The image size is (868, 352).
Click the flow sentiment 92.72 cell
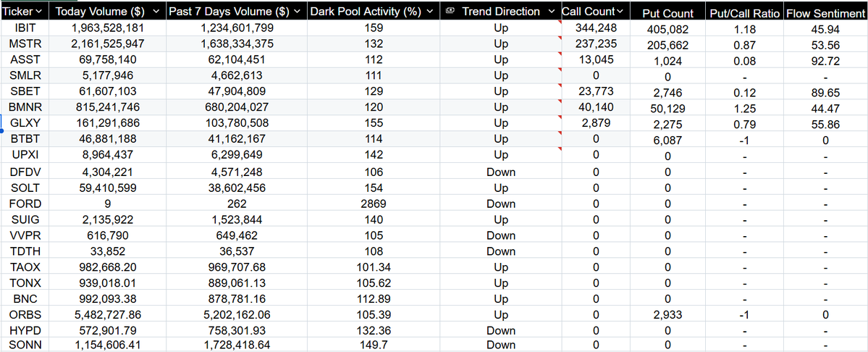click(825, 61)
